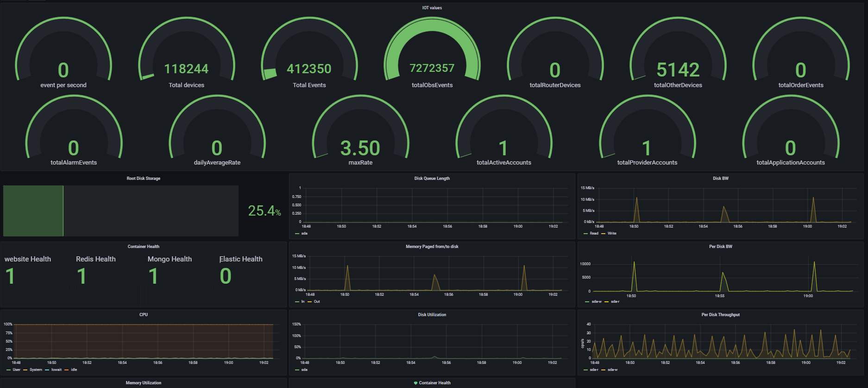Viewport: 868px width, 388px height.
Task: Expand the IOT values row header
Action: click(x=432, y=8)
